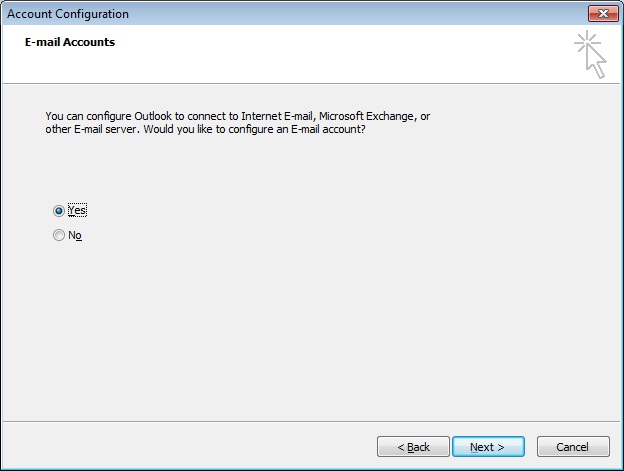Click empty title bar space beside the title

pos(350,14)
